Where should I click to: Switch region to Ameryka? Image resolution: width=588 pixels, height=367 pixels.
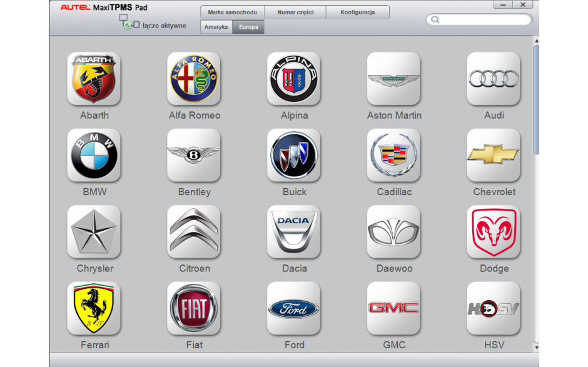(216, 27)
